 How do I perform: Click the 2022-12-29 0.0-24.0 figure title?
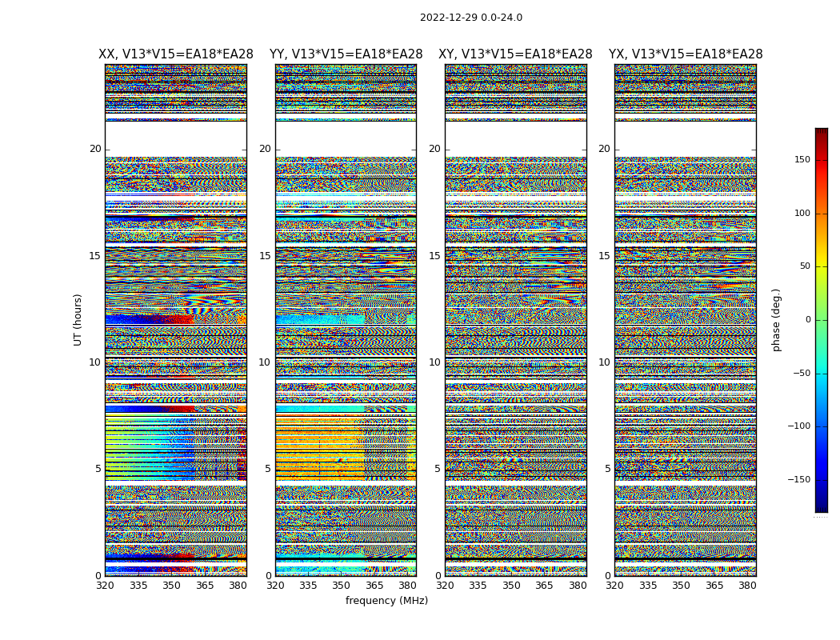click(471, 18)
